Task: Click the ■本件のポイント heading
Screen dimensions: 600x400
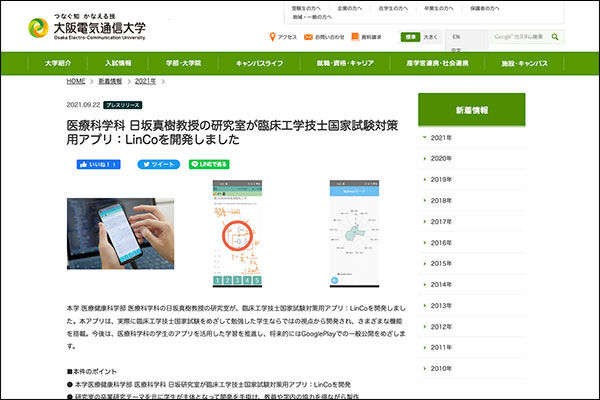Action: [x=91, y=371]
